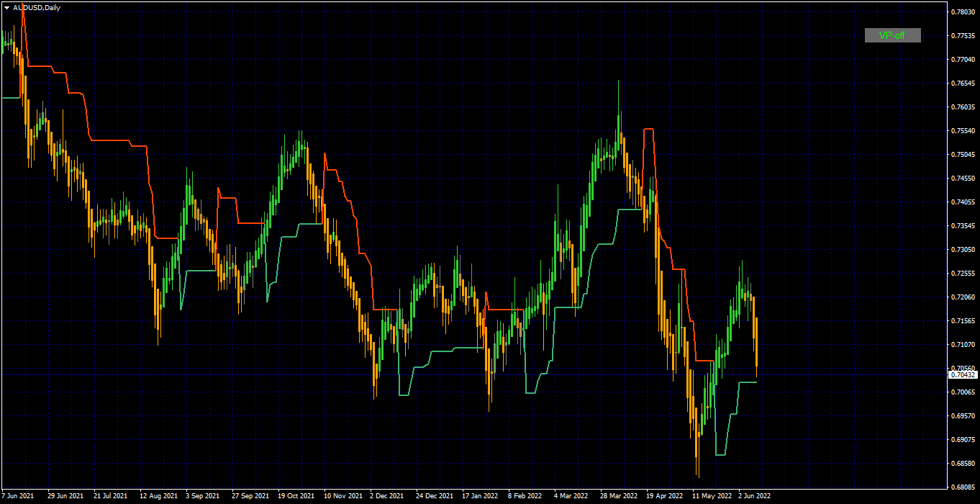Click the 0.73545 price scale label
980x504 pixels.
[962, 226]
